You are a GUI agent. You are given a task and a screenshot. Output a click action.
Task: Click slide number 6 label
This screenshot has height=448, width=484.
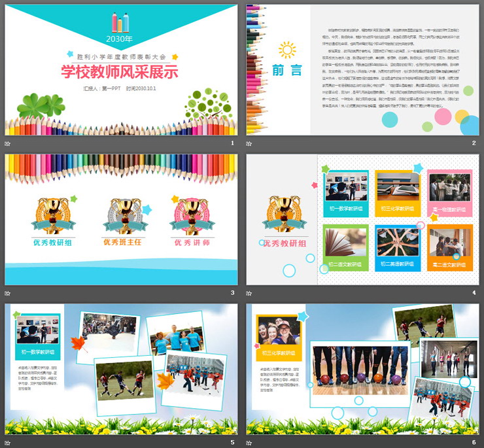pos(474,442)
